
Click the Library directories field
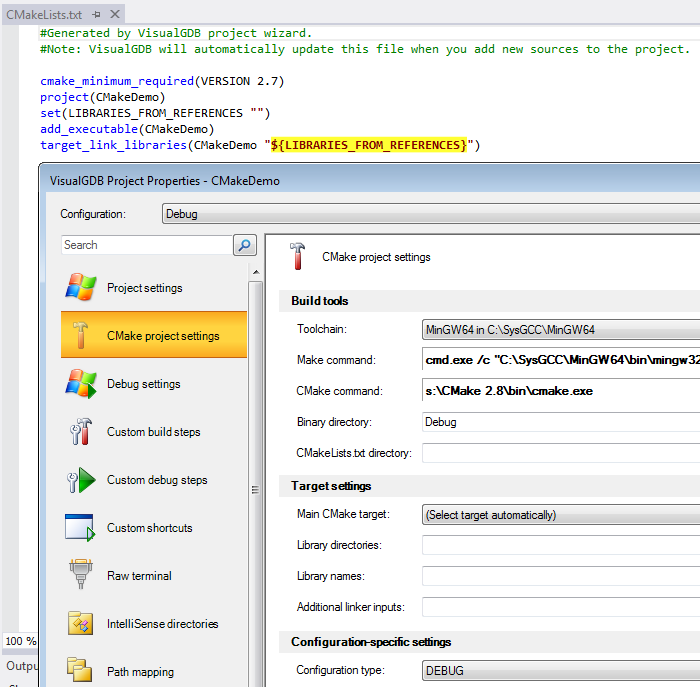coord(561,545)
